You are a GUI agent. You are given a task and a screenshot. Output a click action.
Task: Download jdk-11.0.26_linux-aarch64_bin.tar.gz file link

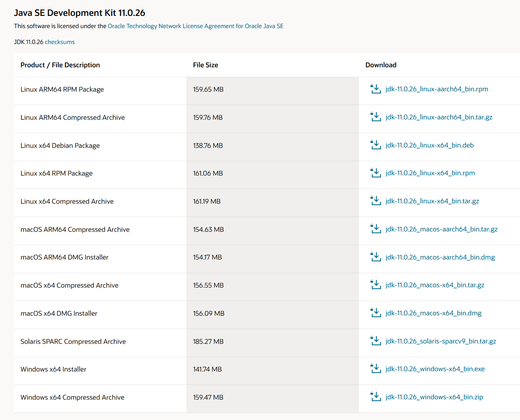(439, 117)
